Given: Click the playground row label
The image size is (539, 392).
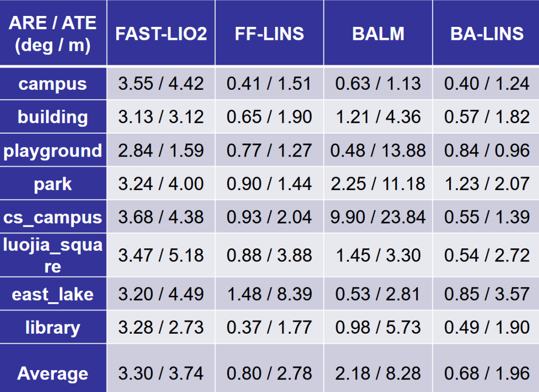Looking at the screenshot, I should (x=52, y=150).
